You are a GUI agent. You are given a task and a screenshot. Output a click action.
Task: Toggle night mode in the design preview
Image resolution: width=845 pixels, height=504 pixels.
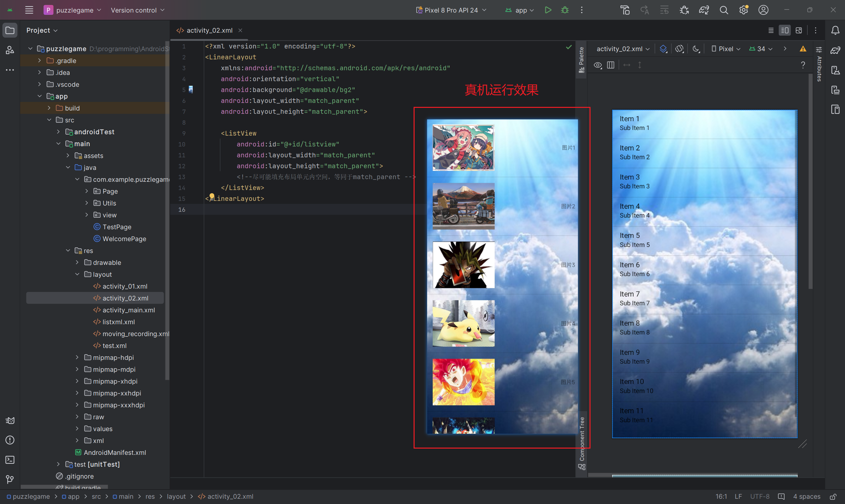tap(696, 49)
